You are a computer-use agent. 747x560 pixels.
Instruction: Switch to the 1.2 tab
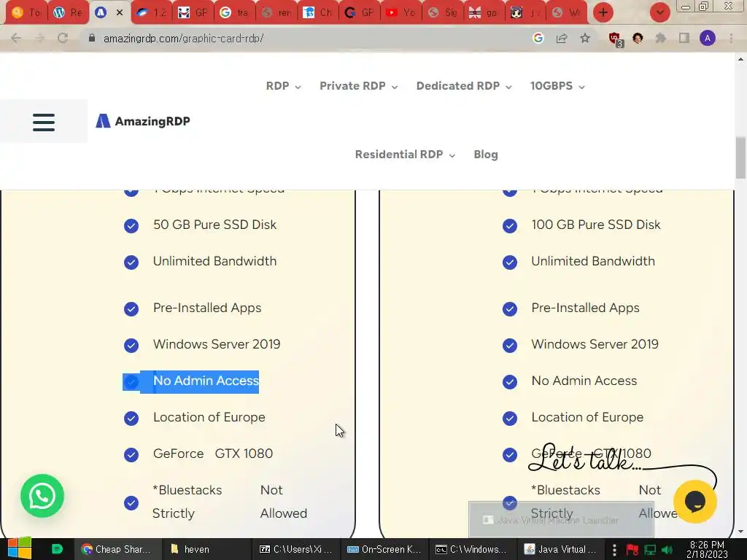point(151,13)
